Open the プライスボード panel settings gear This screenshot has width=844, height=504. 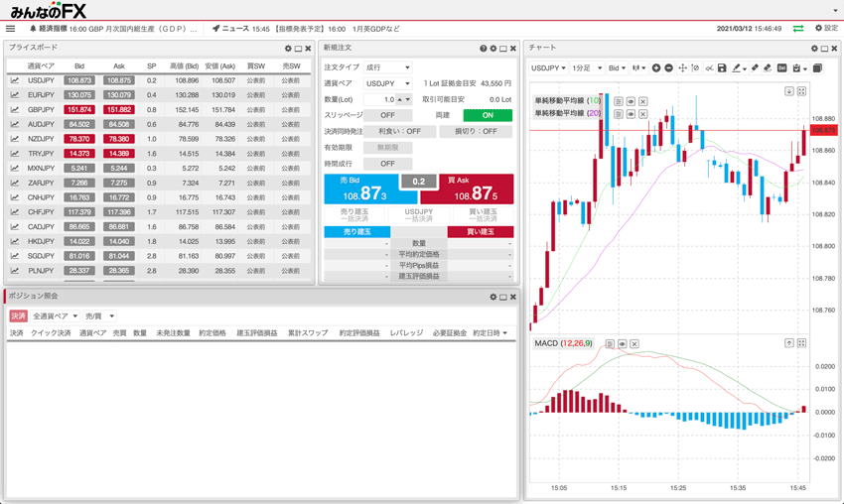coord(288,49)
